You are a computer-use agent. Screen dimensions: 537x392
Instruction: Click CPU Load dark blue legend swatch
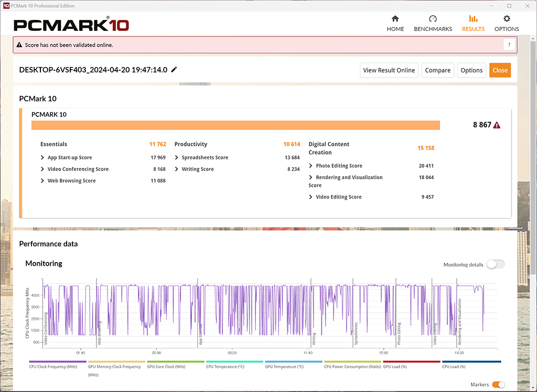471,362
